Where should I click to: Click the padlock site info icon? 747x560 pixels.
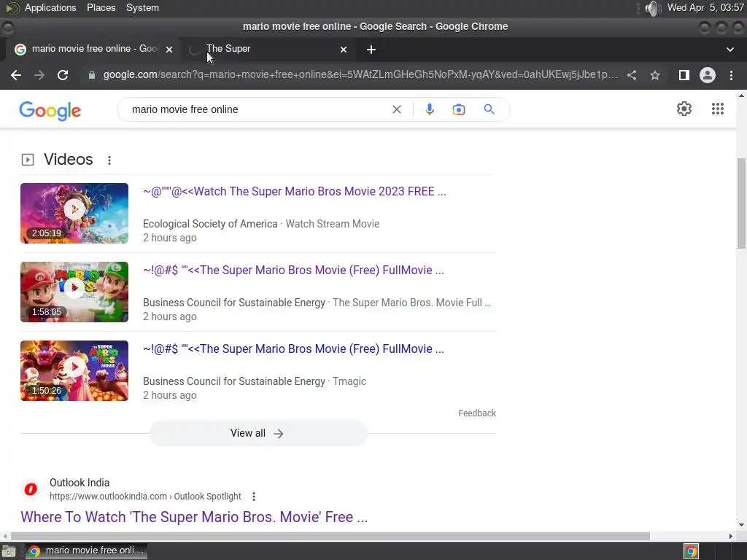tap(92, 75)
